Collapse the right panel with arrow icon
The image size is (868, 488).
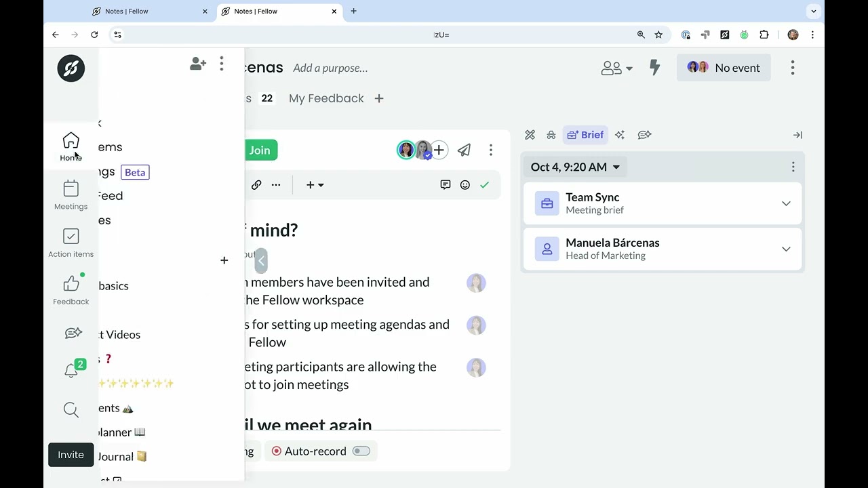point(797,135)
